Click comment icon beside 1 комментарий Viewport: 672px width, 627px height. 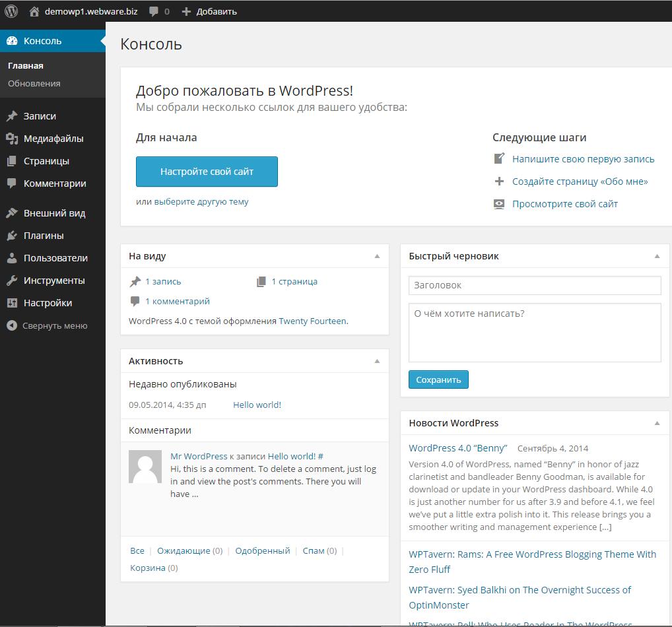click(135, 301)
